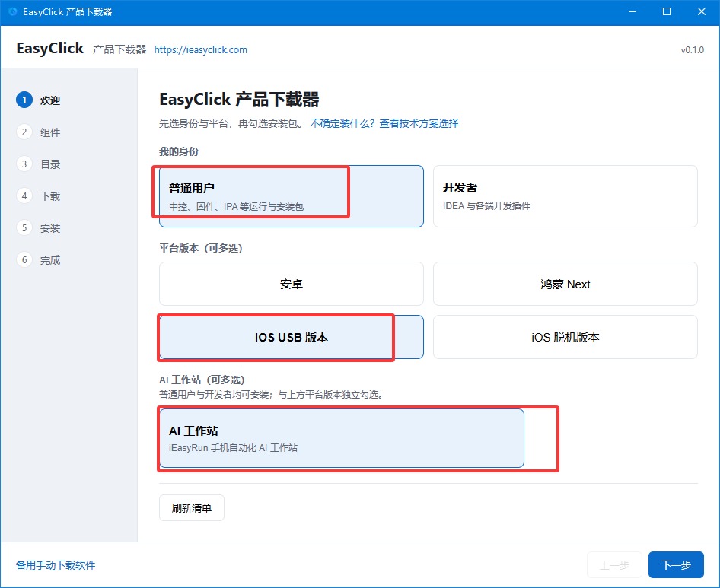The height and width of the screenshot is (588, 720).
Task: Click the EasyClick logo text in header
Action: tap(49, 48)
